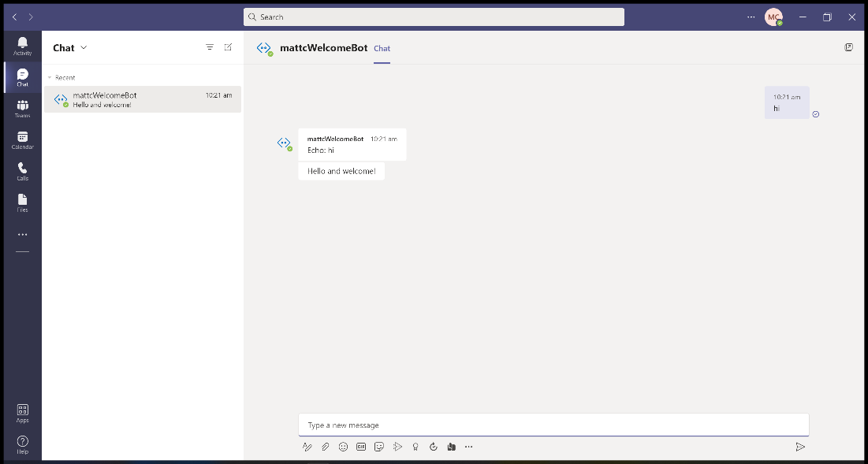Open the Activity feed

pos(22,46)
